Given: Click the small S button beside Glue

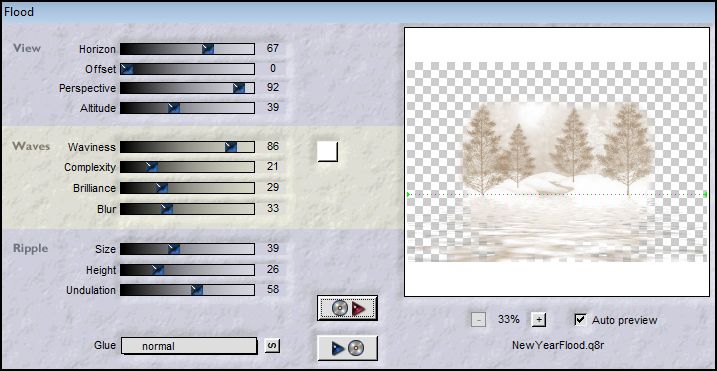Looking at the screenshot, I should tap(272, 346).
